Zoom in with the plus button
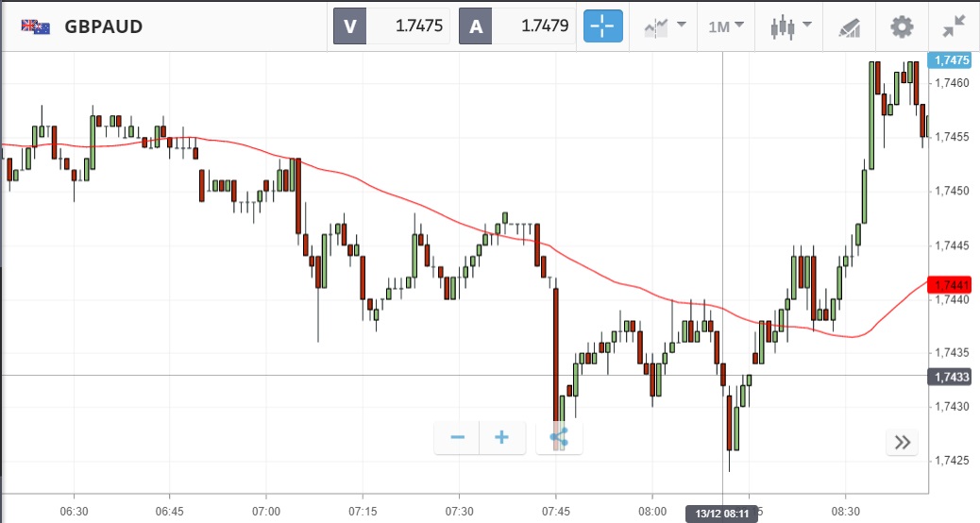This screenshot has height=523, width=980. [x=502, y=437]
